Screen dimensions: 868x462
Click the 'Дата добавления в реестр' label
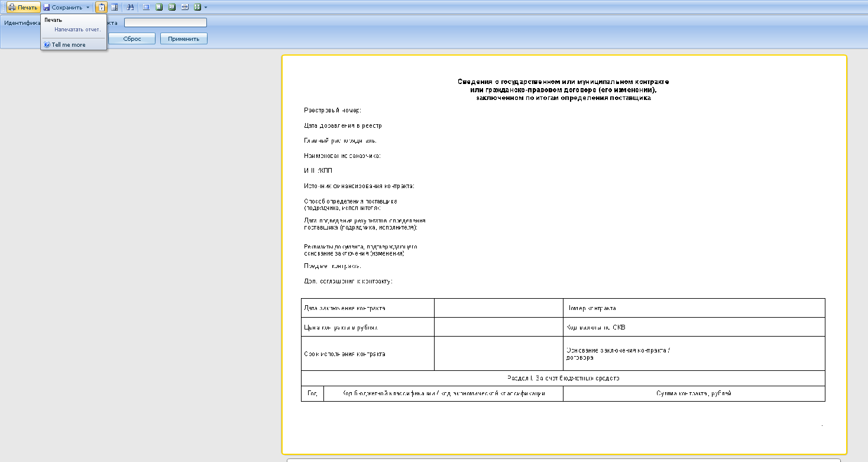[343, 125]
